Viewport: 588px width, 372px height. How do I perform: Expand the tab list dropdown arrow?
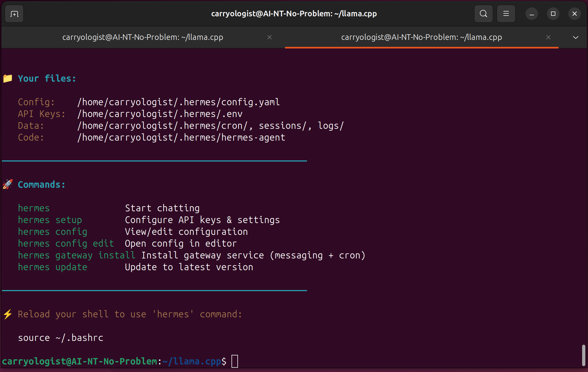(x=576, y=37)
